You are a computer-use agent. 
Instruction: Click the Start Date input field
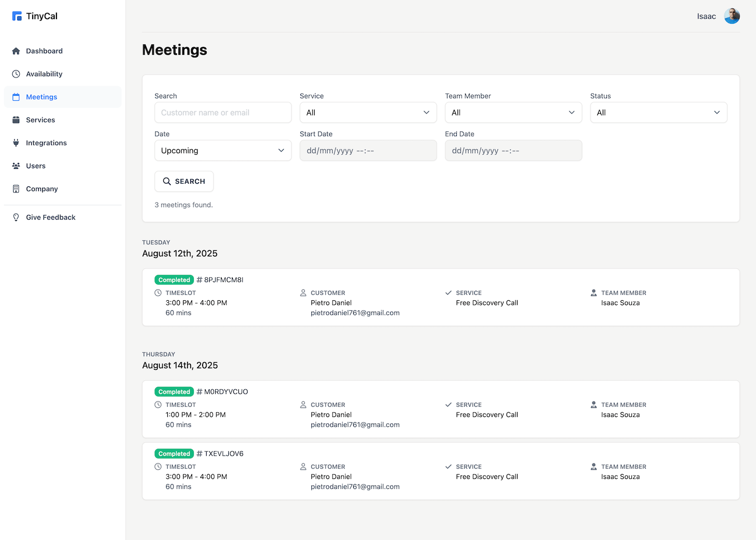click(x=368, y=151)
